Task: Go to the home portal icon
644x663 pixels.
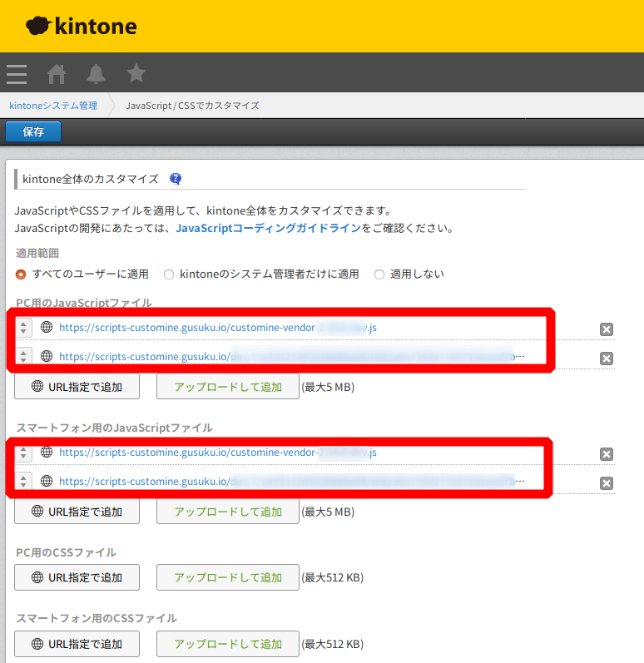Action: (x=57, y=74)
